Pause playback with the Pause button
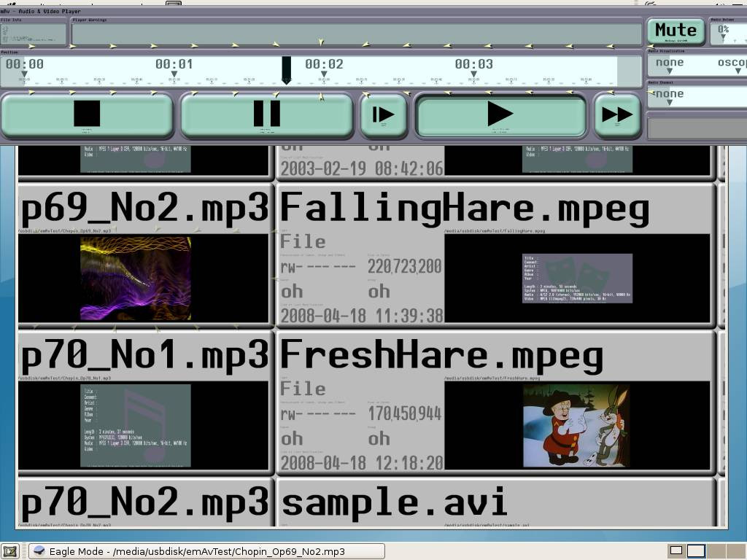747x560 pixels. pyautogui.click(x=267, y=114)
